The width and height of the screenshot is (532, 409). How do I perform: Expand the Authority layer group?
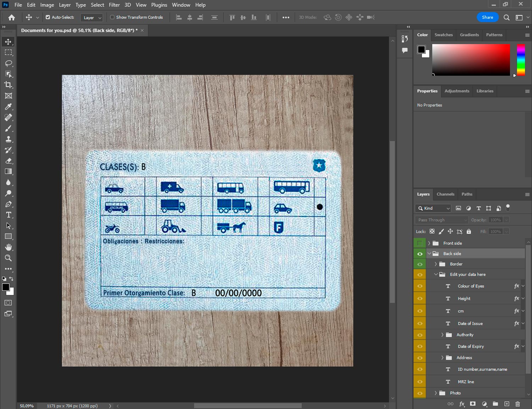pyautogui.click(x=442, y=335)
